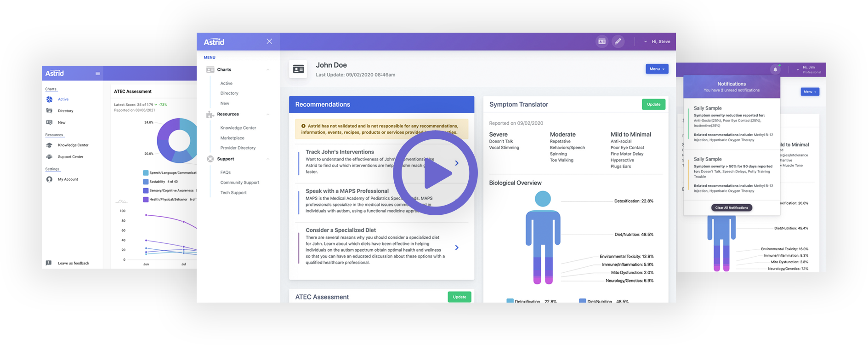Open Track John's Interventions arrow
This screenshot has height=345, width=868.
(457, 163)
